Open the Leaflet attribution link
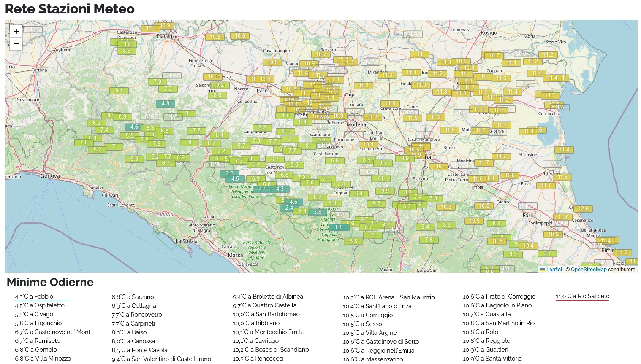641x364 pixels. point(554,270)
